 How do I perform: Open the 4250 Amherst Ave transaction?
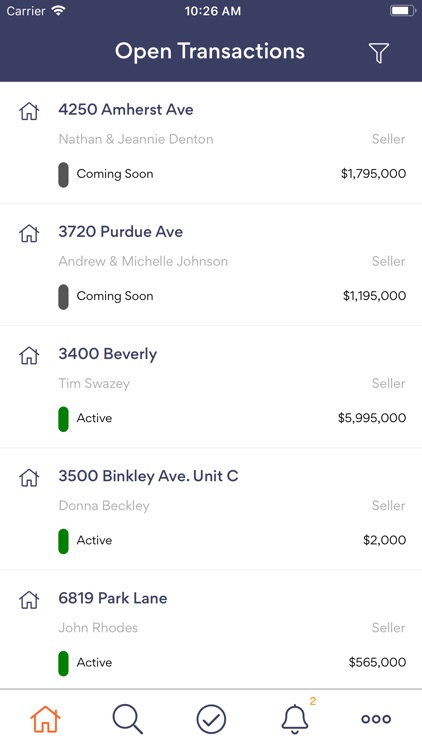[211, 143]
